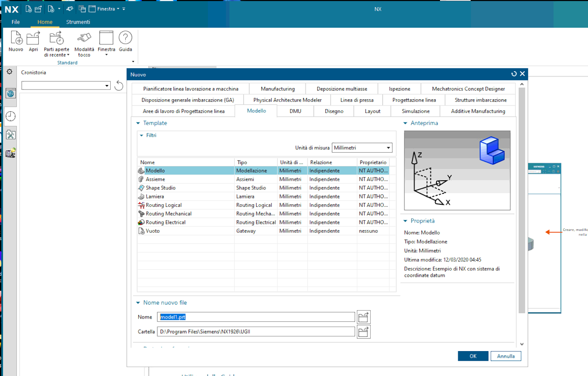Image resolution: width=588 pixels, height=376 pixels.
Task: Click the Annulla button
Action: (506, 356)
